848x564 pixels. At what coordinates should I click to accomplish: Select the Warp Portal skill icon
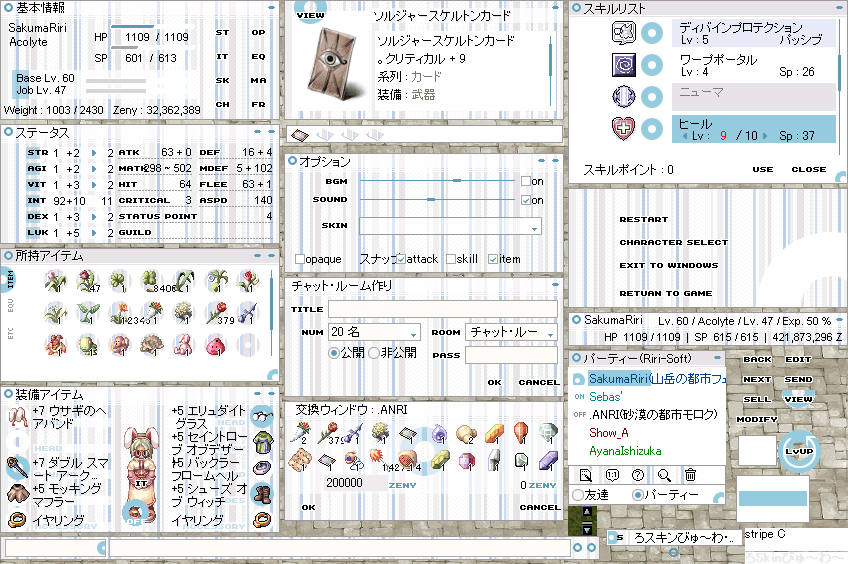624,65
